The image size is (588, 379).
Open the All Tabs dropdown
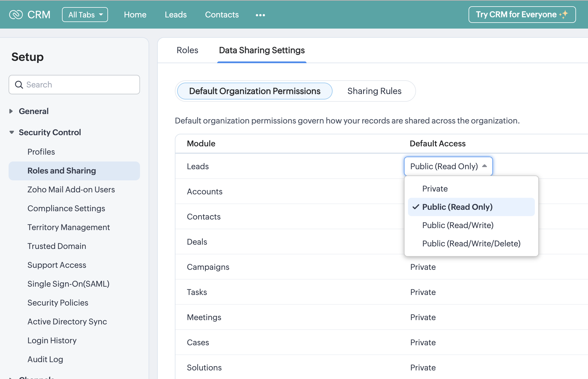tap(85, 15)
